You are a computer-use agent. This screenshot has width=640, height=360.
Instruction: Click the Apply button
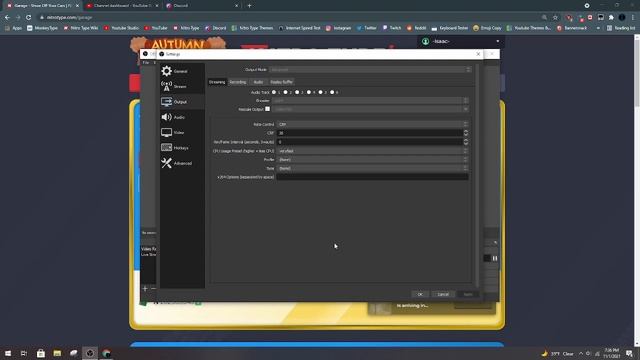[468, 294]
